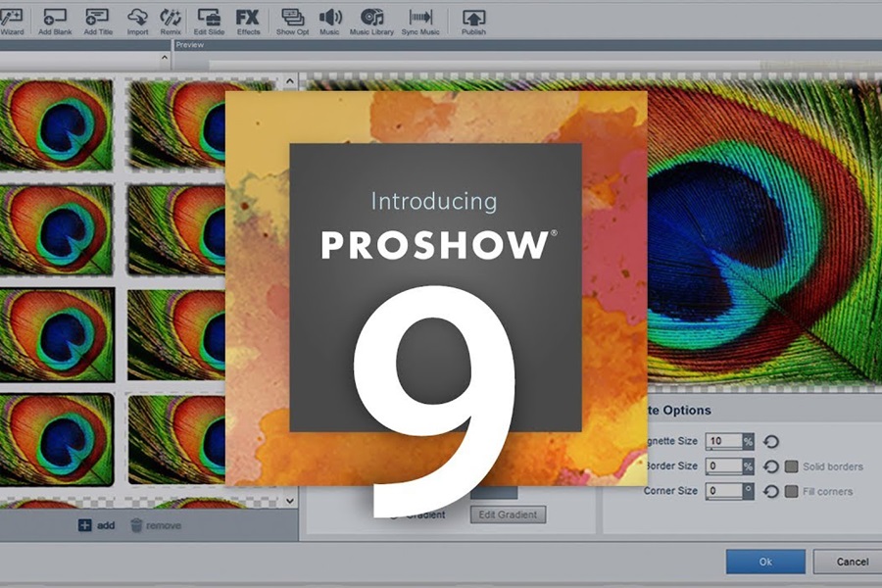Click the Show Options icon
The width and height of the screenshot is (882, 588).
coord(292,18)
